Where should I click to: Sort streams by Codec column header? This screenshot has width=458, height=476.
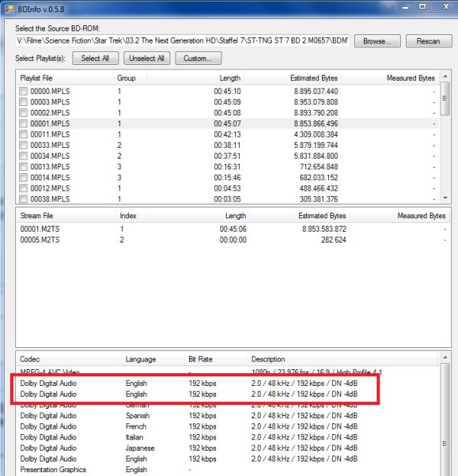(x=69, y=359)
